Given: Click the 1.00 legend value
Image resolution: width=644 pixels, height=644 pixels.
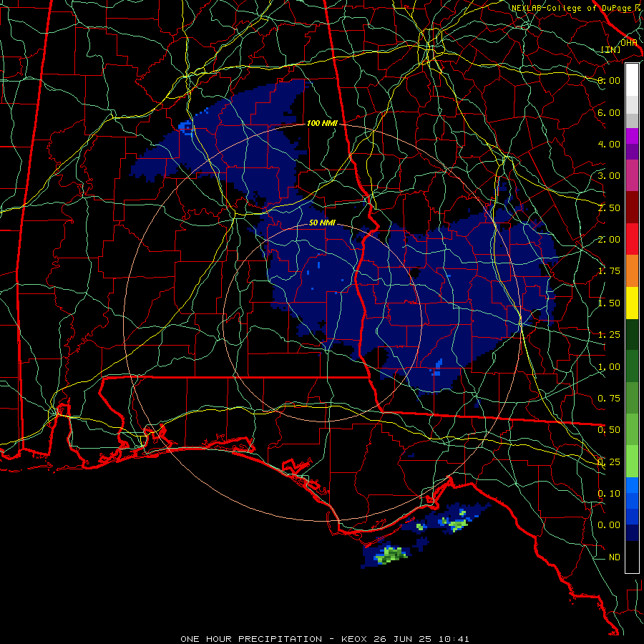Looking at the screenshot, I should coord(609,367).
